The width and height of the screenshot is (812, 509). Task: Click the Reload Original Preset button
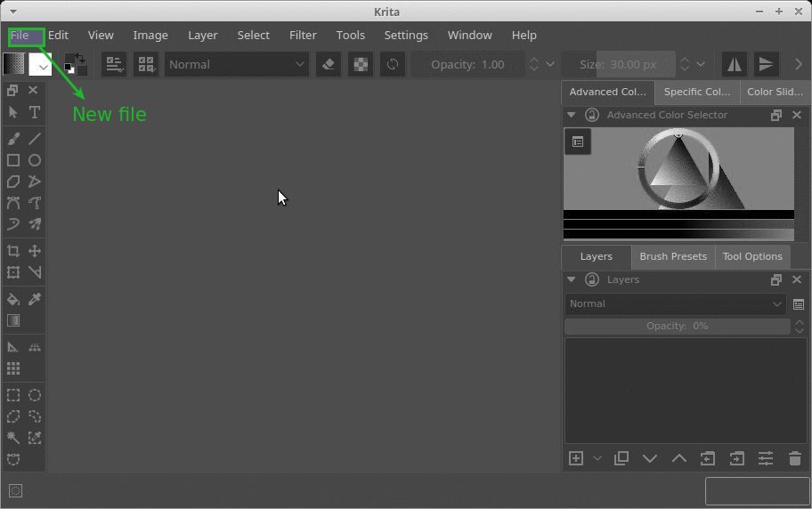393,64
